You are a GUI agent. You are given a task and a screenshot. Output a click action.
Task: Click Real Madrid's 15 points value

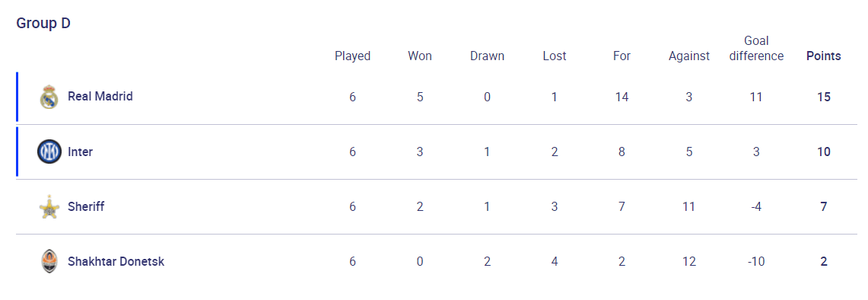point(823,97)
